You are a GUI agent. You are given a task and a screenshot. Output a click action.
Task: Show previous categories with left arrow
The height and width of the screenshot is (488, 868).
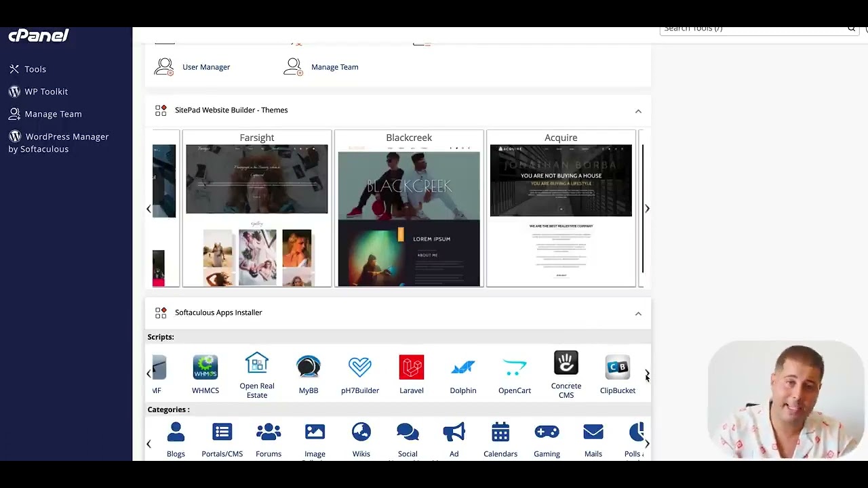pos(149,444)
